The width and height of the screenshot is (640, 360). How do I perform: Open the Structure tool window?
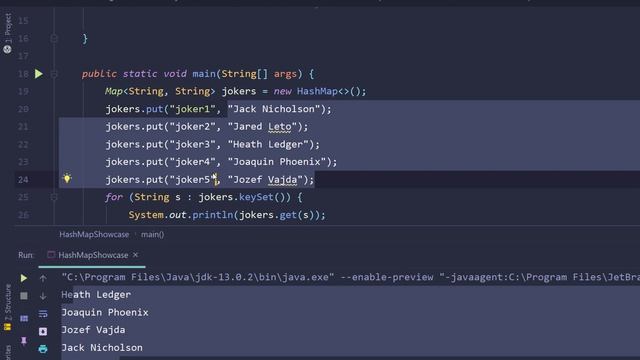[8, 308]
